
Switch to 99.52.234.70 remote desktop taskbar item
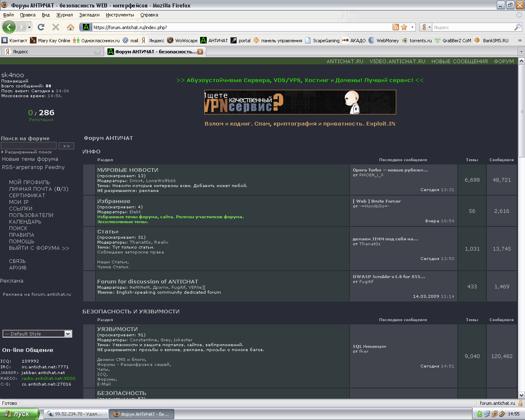pos(76,414)
